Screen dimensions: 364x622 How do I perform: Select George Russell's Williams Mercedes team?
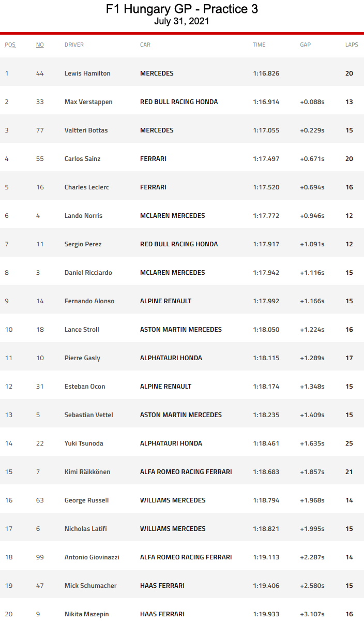pyautogui.click(x=173, y=500)
